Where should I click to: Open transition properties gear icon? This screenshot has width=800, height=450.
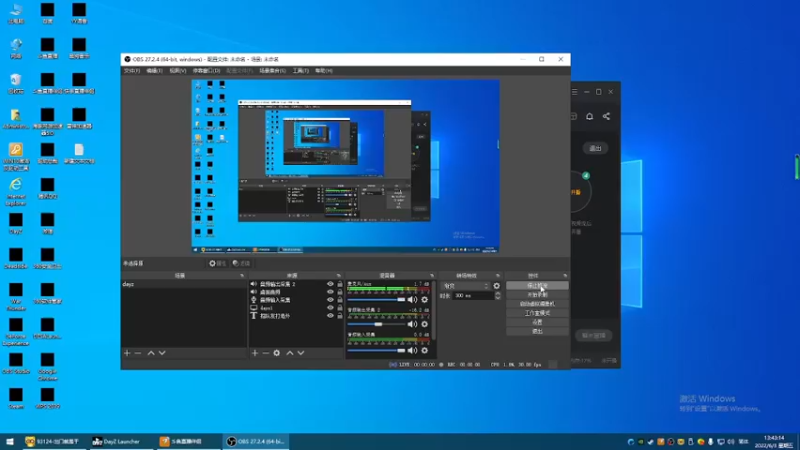point(496,286)
